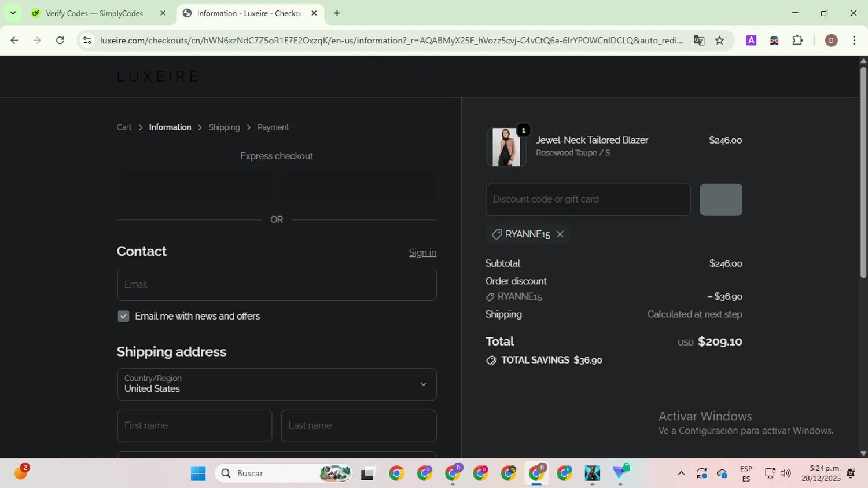Click the discount Apply button

pyautogui.click(x=721, y=200)
